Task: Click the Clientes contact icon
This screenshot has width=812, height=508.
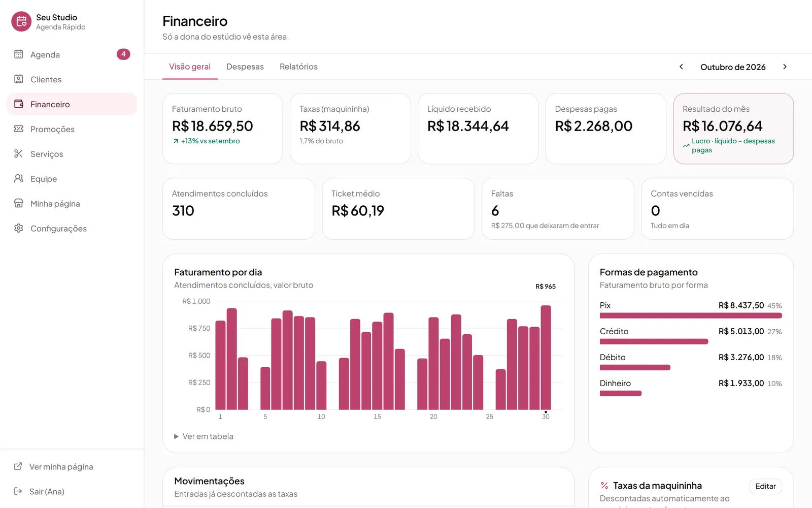Action: [19, 79]
